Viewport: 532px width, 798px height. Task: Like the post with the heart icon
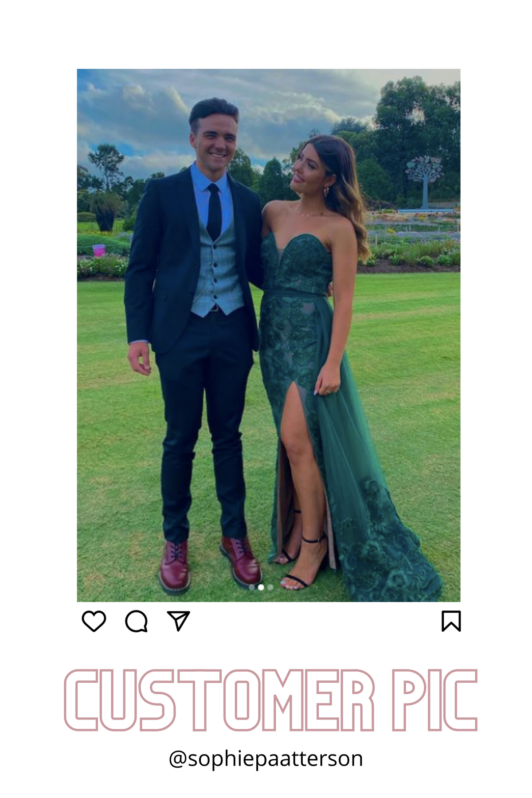94,621
